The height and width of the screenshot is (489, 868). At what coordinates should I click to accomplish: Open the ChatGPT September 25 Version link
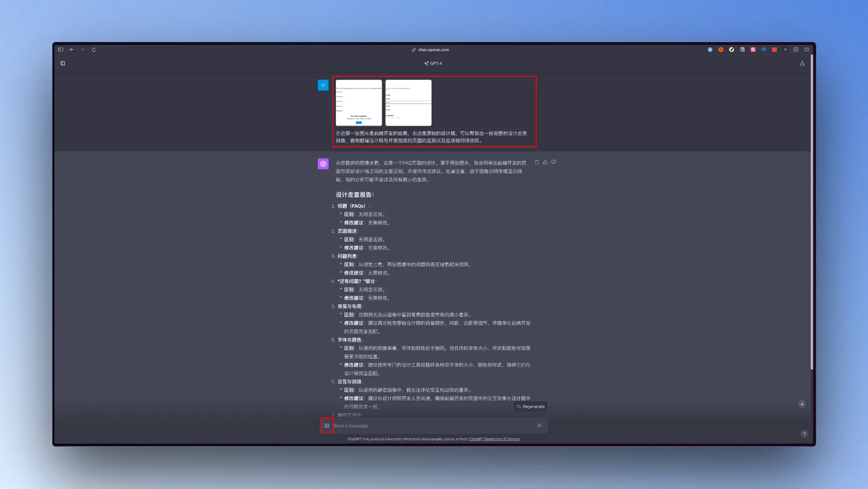494,439
